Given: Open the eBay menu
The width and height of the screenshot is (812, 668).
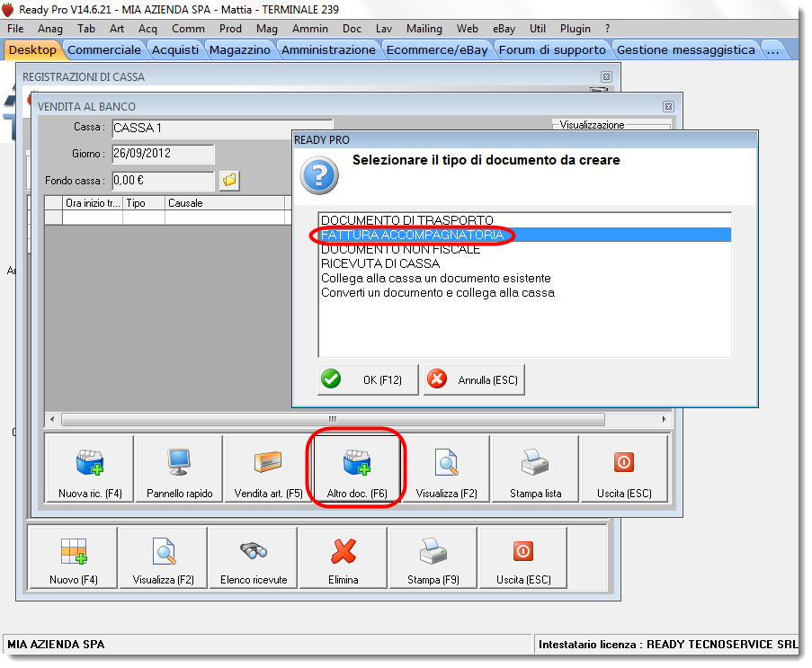Looking at the screenshot, I should 504,29.
